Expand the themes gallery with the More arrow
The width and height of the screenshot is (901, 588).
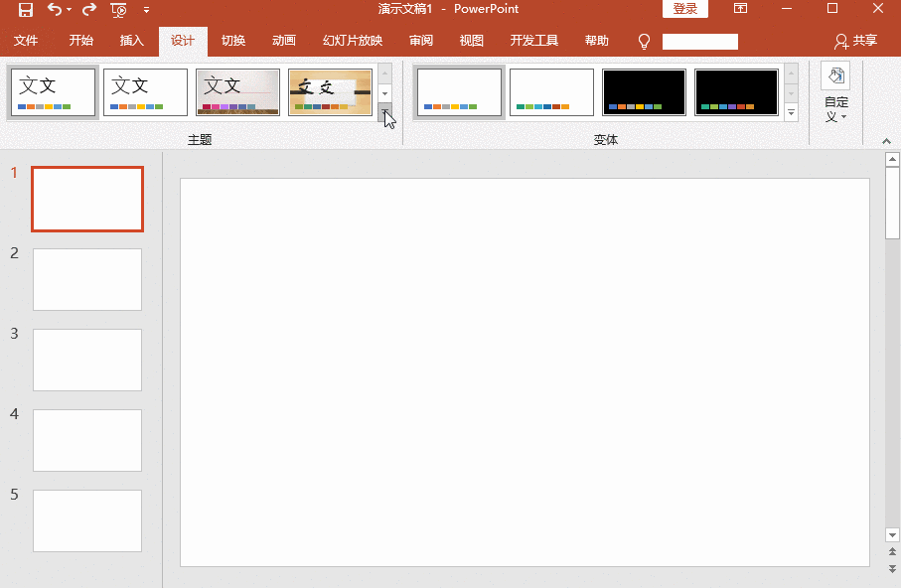385,112
